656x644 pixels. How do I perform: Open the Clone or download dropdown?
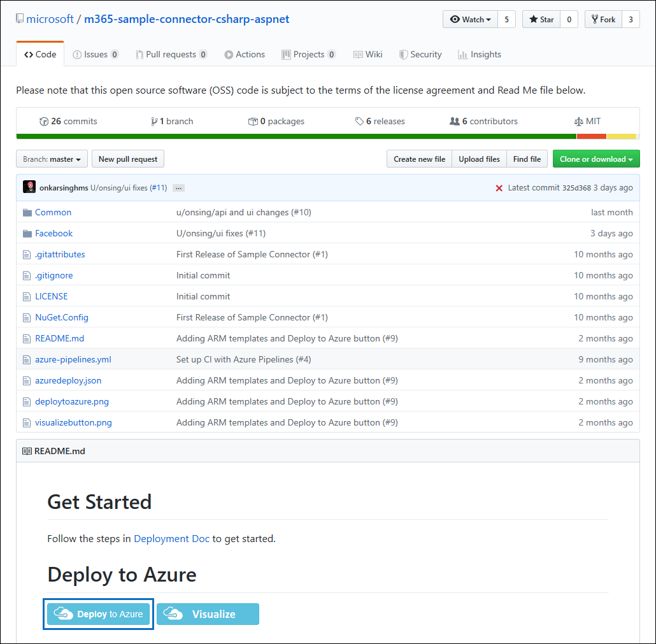tap(596, 159)
